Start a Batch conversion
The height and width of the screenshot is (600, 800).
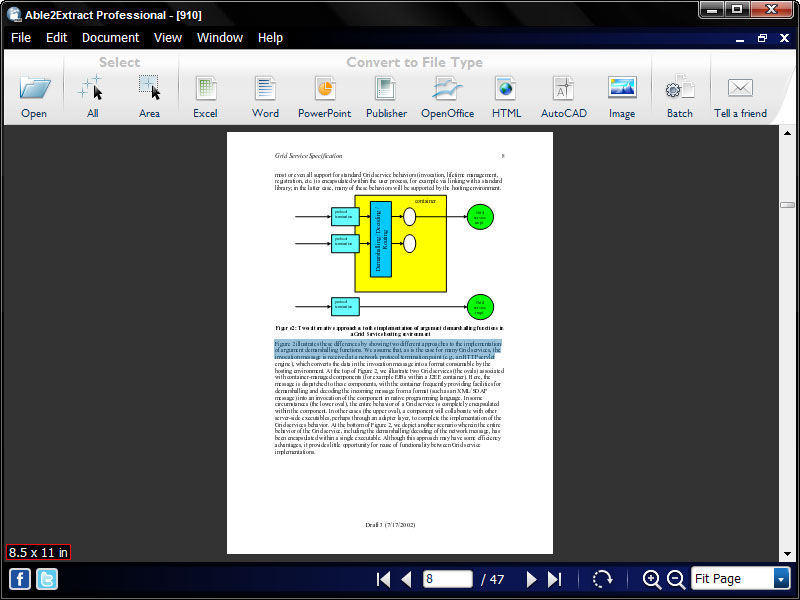(x=679, y=90)
